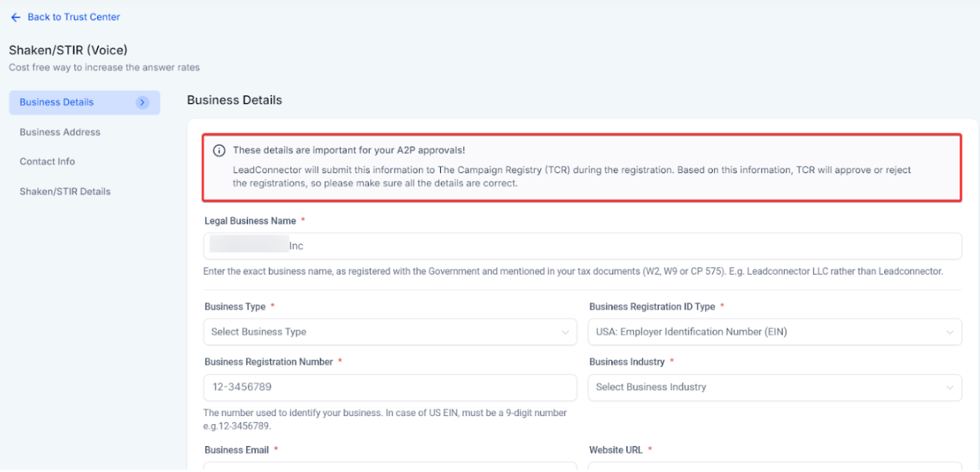The image size is (980, 472).
Task: Click the Shaken/STIR (Voice) page title
Action: point(68,50)
